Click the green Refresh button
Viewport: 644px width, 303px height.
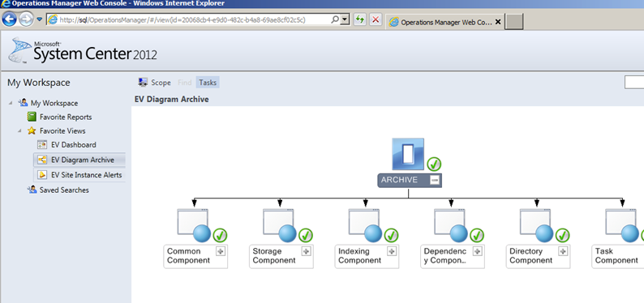(x=360, y=19)
